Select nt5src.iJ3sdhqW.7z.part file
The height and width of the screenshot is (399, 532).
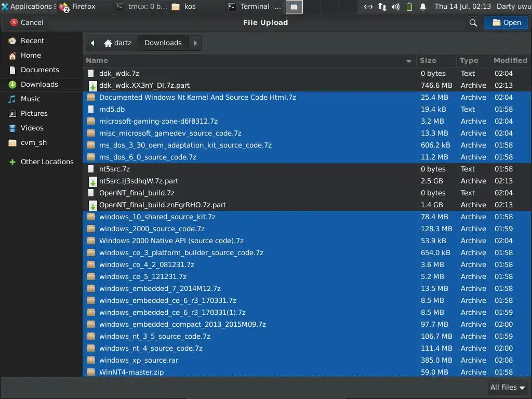click(x=307, y=181)
